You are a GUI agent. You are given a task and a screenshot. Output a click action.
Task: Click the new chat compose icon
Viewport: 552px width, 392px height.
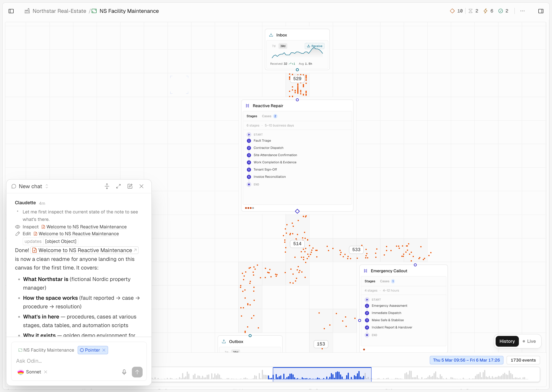130,186
